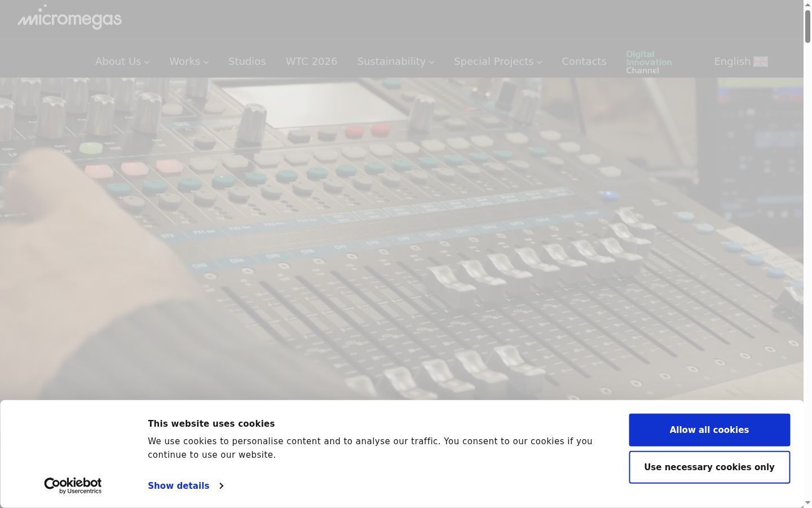Open the WTC 2026 menu item
The image size is (812, 508).
pos(311,62)
